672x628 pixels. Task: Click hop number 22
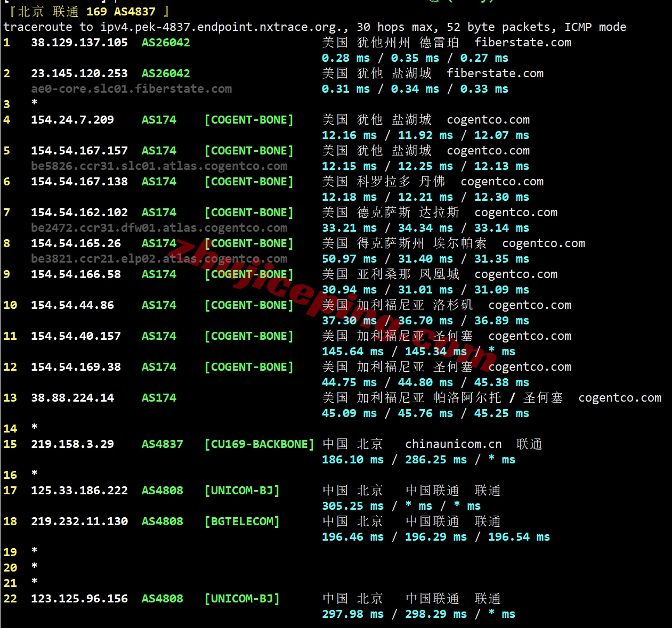click(x=10, y=599)
